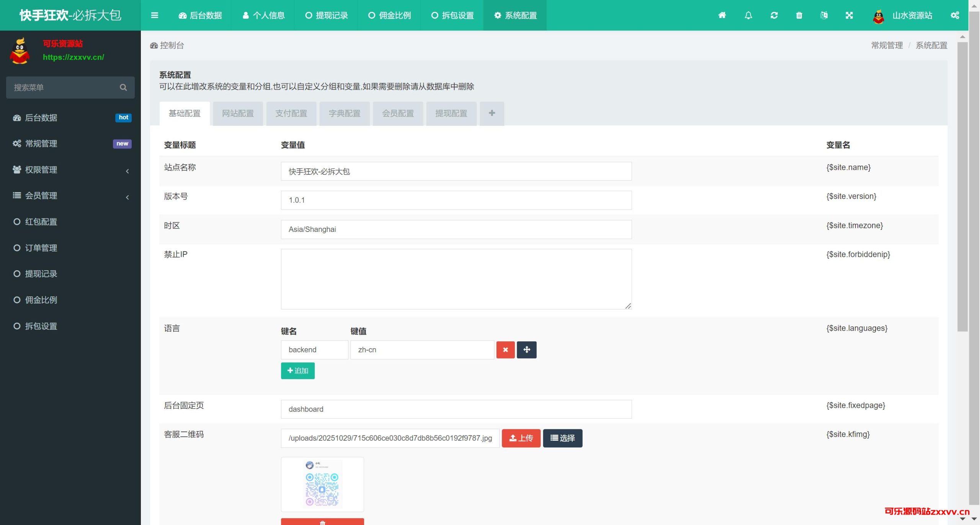The width and height of the screenshot is (980, 525).
Task: Click the drag handle beside zh-cn row
Action: (x=526, y=350)
